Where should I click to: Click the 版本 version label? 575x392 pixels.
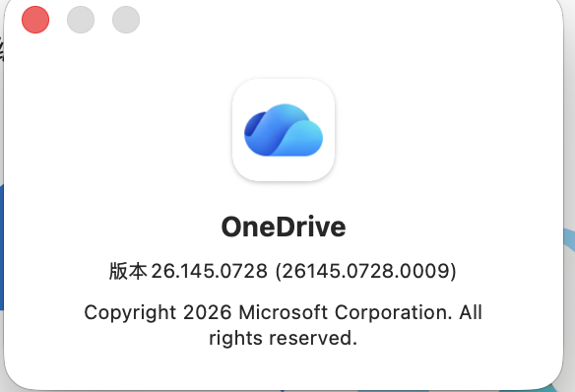[128, 272]
